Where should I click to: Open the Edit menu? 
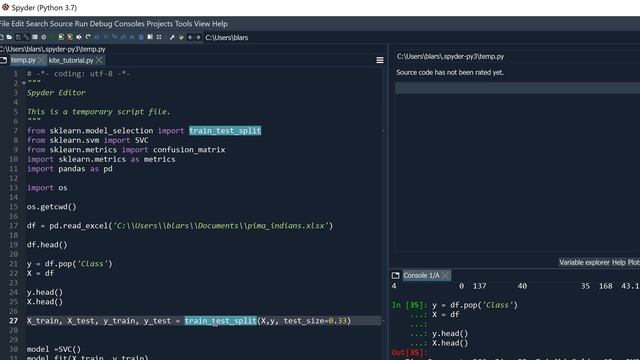pyautogui.click(x=18, y=24)
